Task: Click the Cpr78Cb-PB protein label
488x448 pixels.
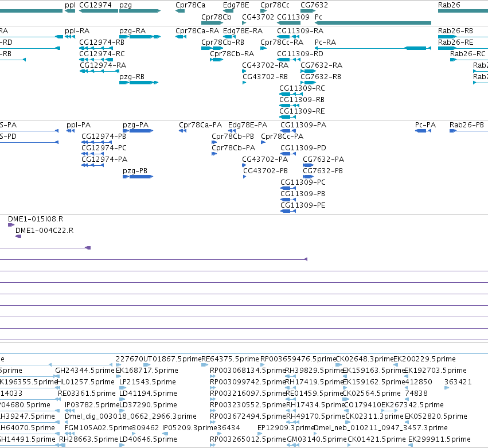Action: pos(233,137)
